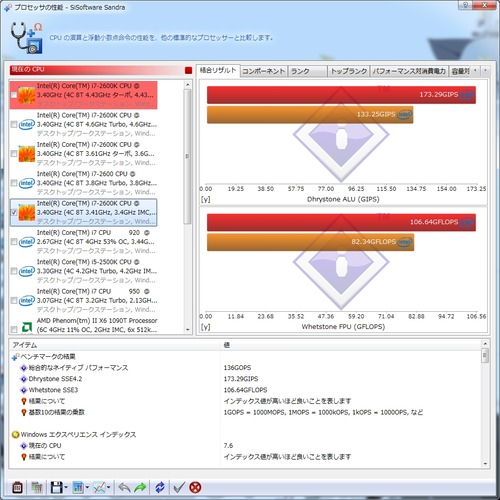Viewport: 500px width, 500px height.
Task: Click the tab strip left scroll arrow
Action: (475, 71)
